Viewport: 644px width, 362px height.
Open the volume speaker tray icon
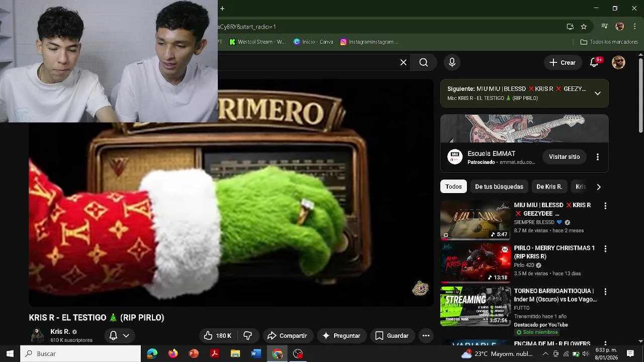(x=586, y=354)
